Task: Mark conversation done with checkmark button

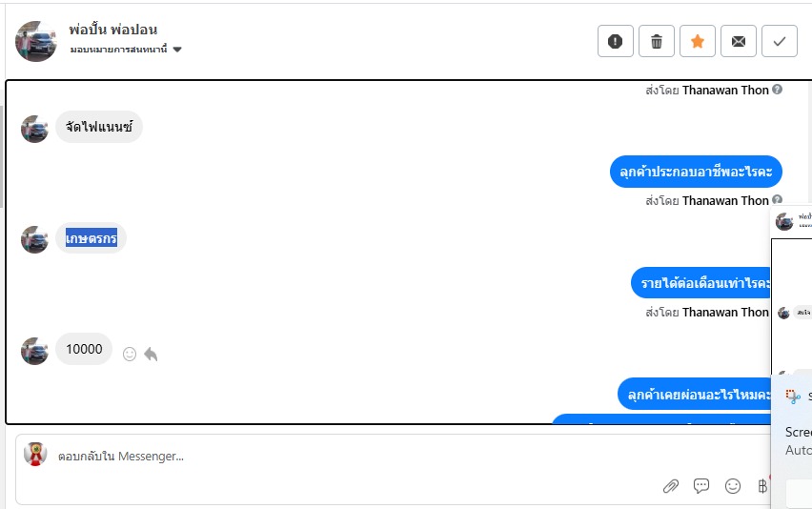Action: click(780, 41)
